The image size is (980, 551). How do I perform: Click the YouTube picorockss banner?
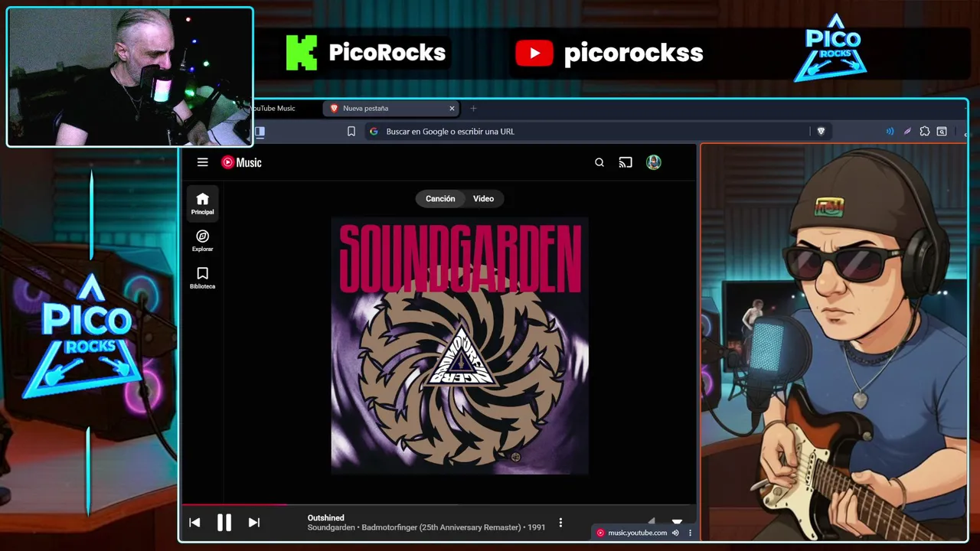pyautogui.click(x=609, y=53)
